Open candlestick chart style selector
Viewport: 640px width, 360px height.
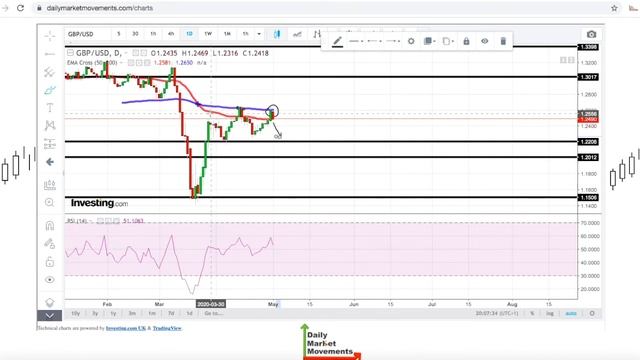tap(277, 34)
